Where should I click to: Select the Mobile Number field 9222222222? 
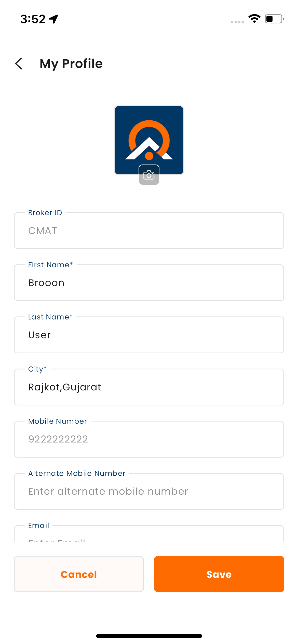(x=149, y=439)
